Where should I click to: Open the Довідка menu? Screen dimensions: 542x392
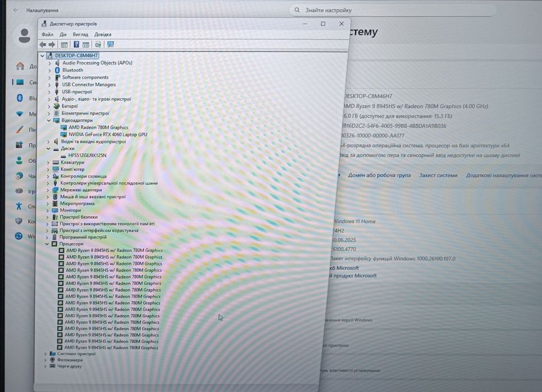(103, 35)
